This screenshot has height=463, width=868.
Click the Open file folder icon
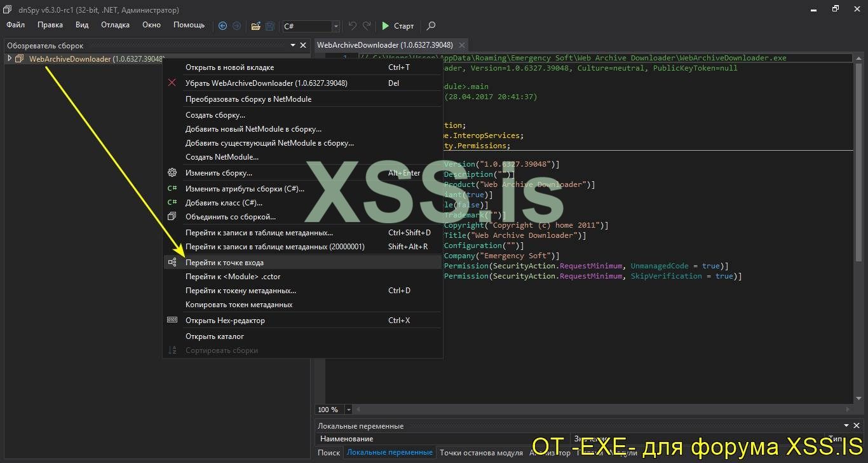255,26
